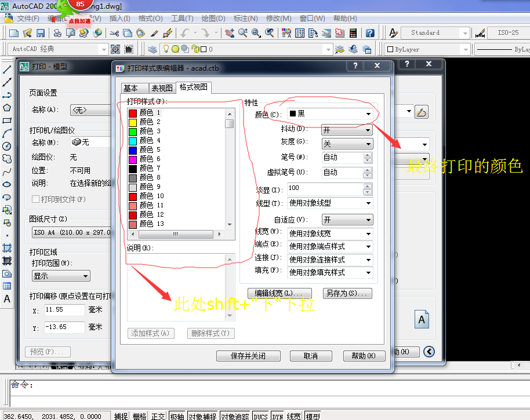This screenshot has height=420, width=530.
Task: Open the 修改(M) menu
Action: click(278, 19)
